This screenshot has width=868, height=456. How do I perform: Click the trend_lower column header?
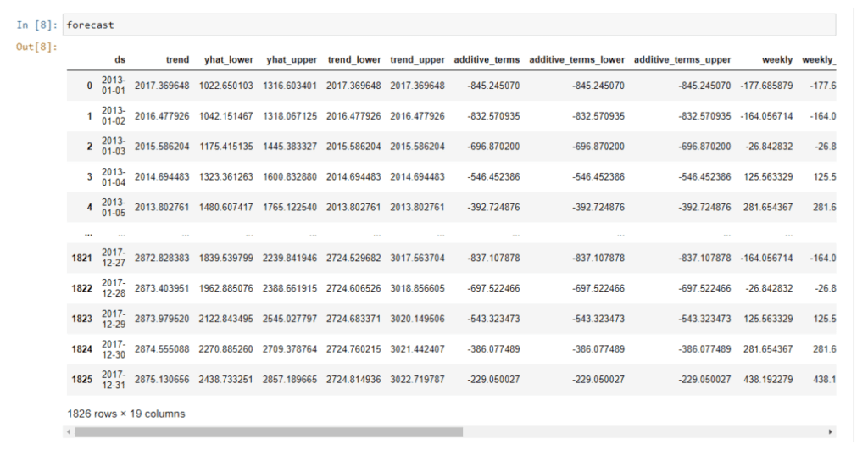(x=354, y=60)
